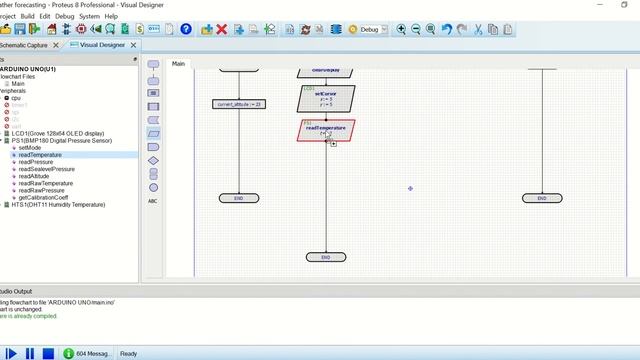The height and width of the screenshot is (360, 640).
Task: Select readRawPressure method in project tree
Action: [x=42, y=191]
